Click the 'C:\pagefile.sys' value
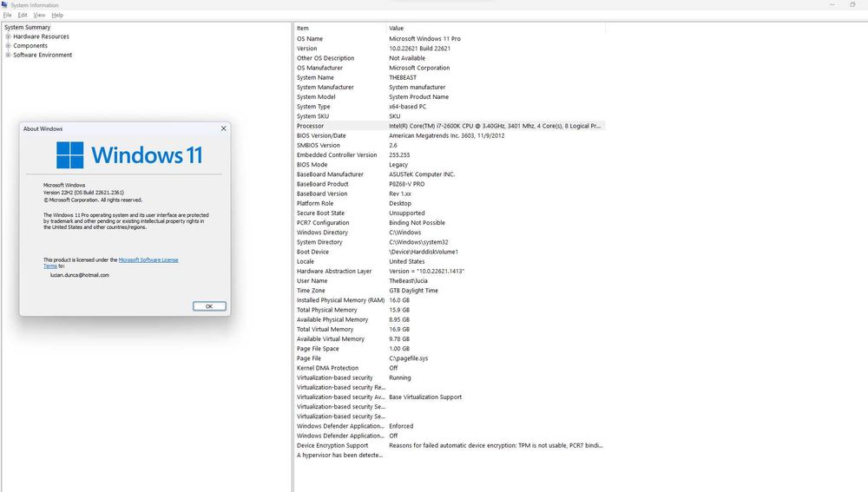 (x=409, y=358)
